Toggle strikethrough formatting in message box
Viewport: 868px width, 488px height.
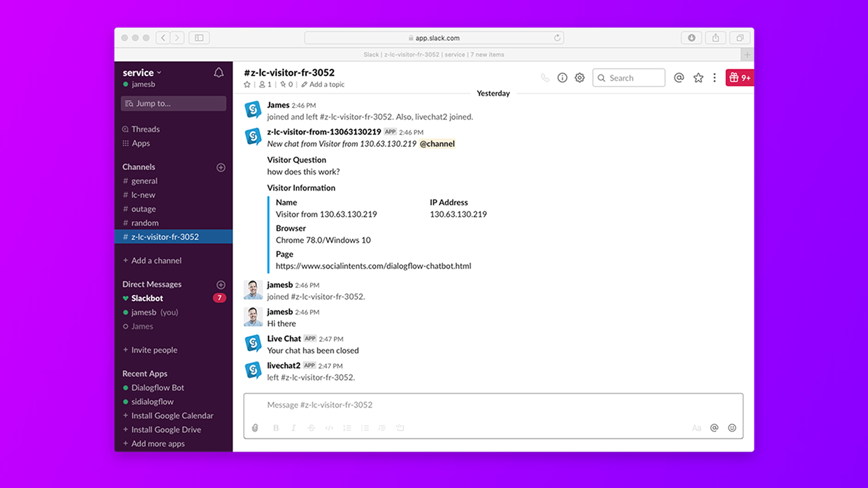coord(311,428)
